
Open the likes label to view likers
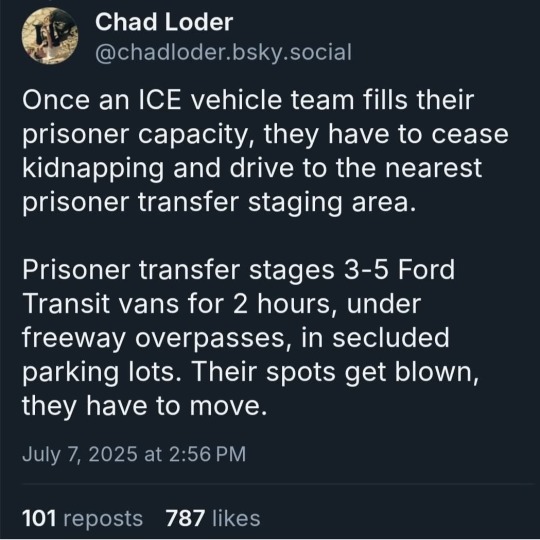(236, 518)
